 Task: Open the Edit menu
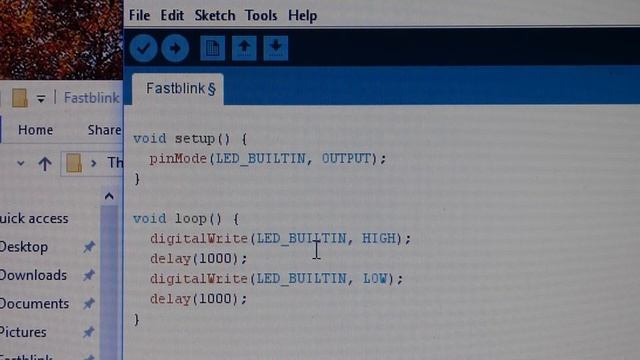pyautogui.click(x=172, y=16)
